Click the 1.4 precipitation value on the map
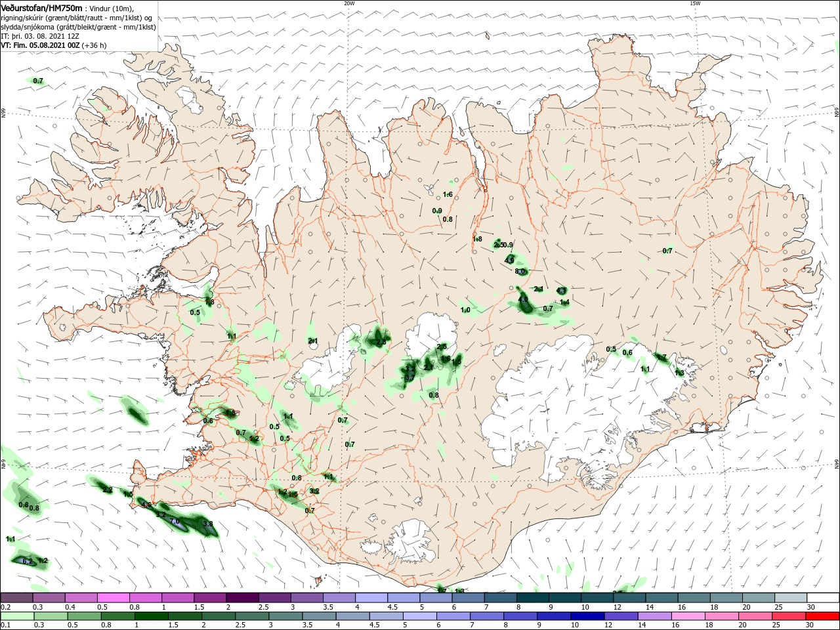The height and width of the screenshot is (630, 840). click(x=564, y=302)
